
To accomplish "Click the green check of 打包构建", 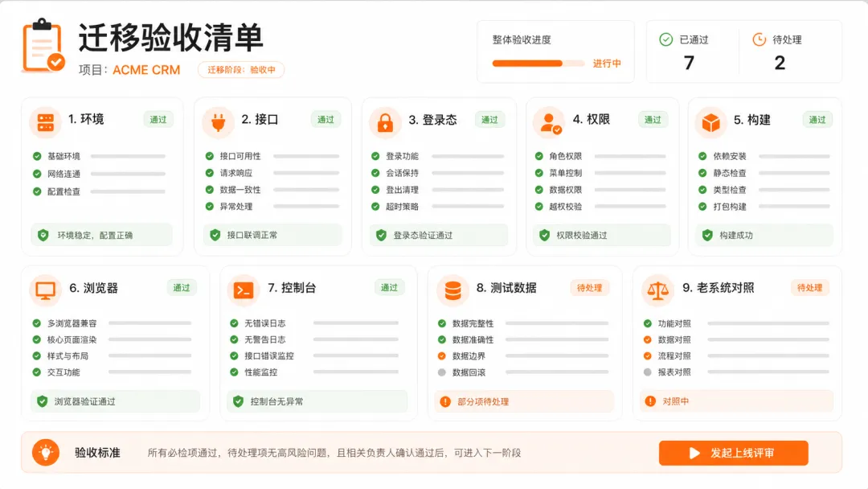I will 702,207.
